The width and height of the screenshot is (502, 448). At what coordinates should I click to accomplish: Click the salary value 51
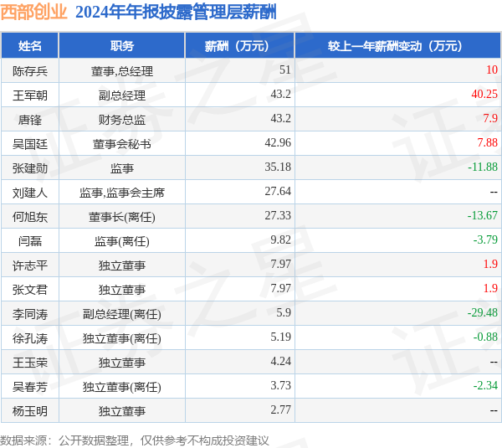[x=285, y=70]
